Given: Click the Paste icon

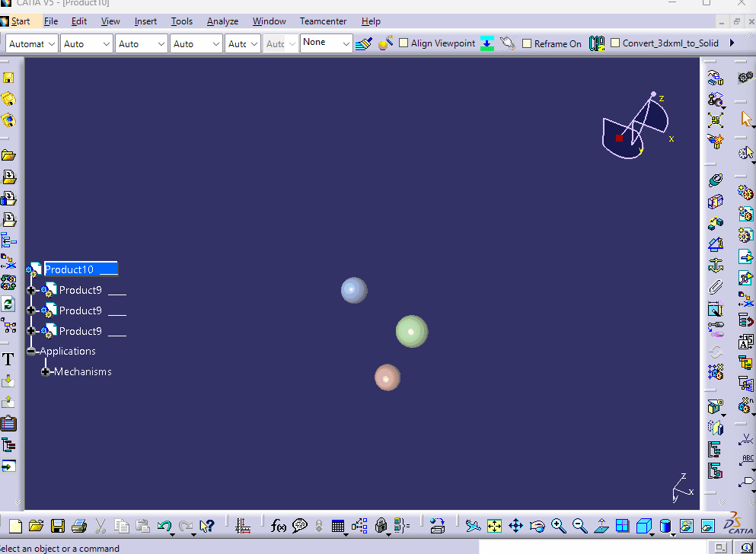Looking at the screenshot, I should click(142, 526).
